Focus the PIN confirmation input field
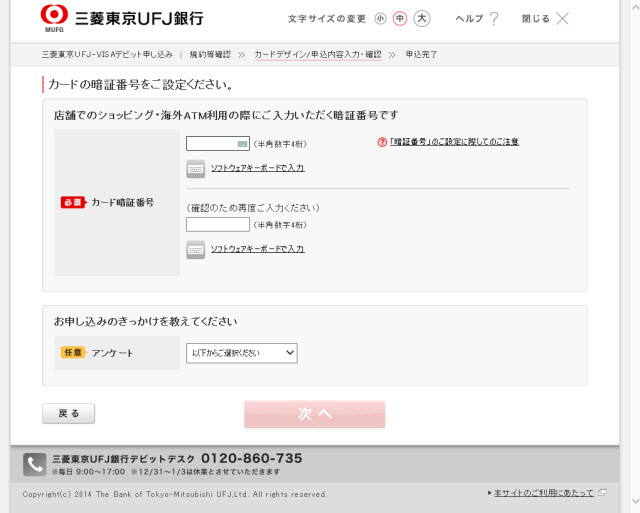The height and width of the screenshot is (513, 640). pyautogui.click(x=218, y=224)
